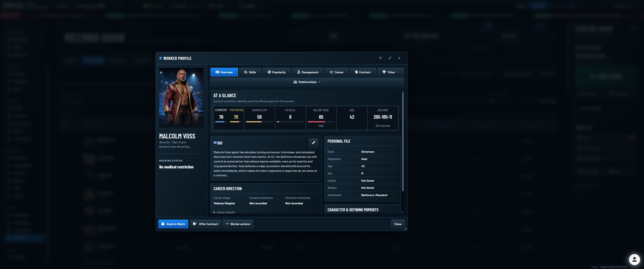The height and width of the screenshot is (269, 644).
Task: Click the Offer Contract button
Action: (x=205, y=224)
